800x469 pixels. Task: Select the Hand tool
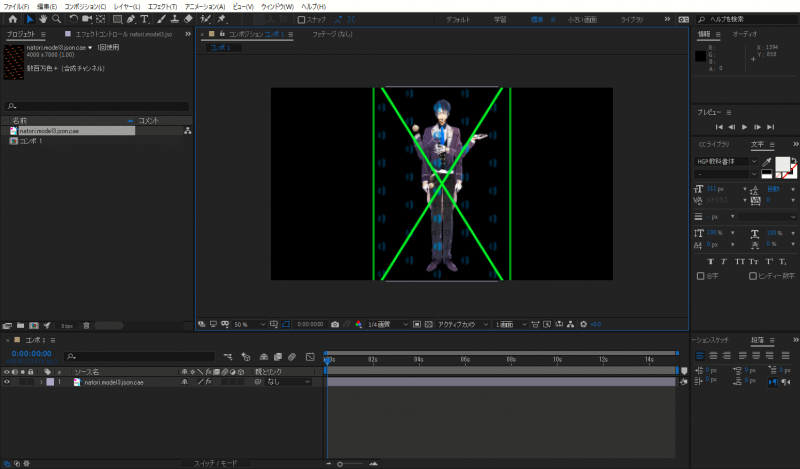tap(43, 19)
